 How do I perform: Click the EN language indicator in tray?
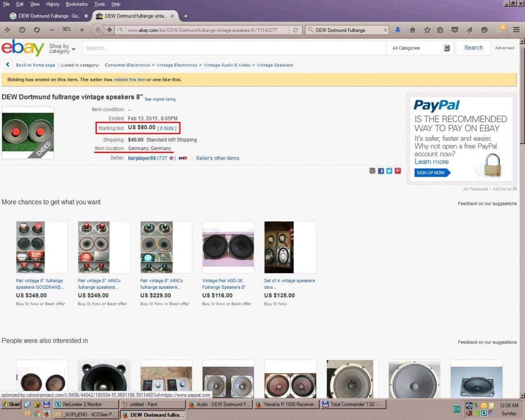click(x=457, y=409)
